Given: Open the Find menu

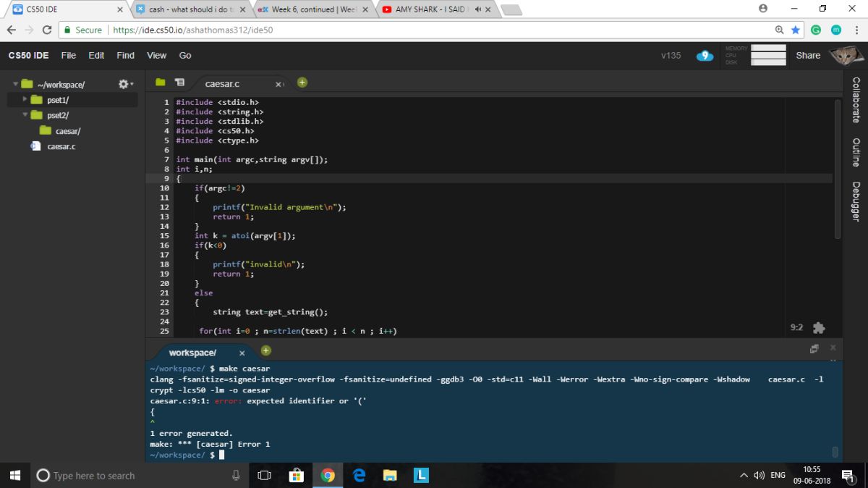Looking at the screenshot, I should 126,55.
